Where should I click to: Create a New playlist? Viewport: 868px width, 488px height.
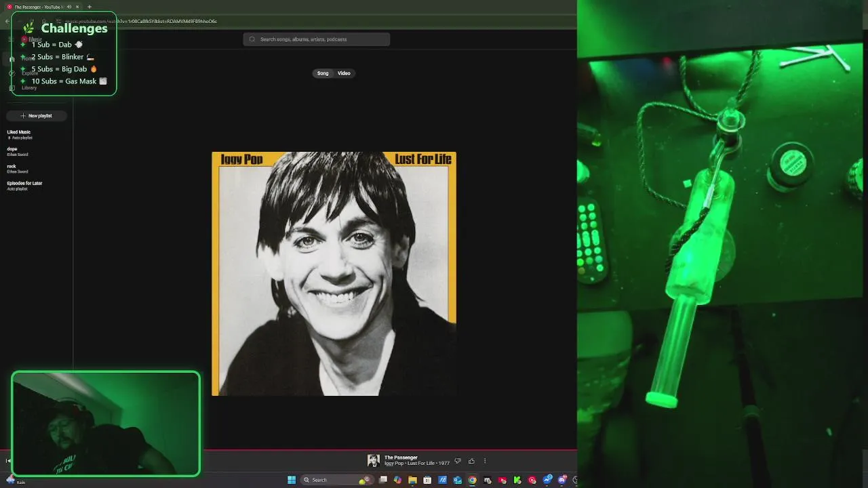click(37, 116)
